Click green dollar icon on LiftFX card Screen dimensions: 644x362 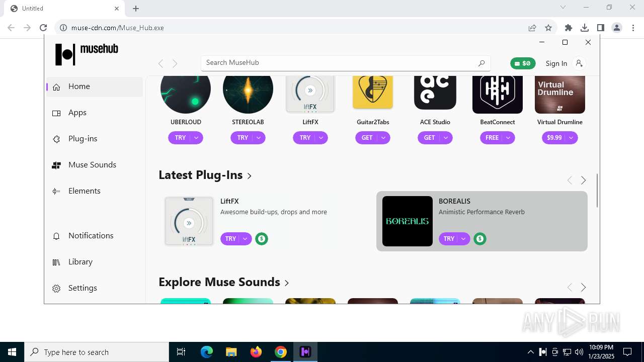[x=262, y=239]
